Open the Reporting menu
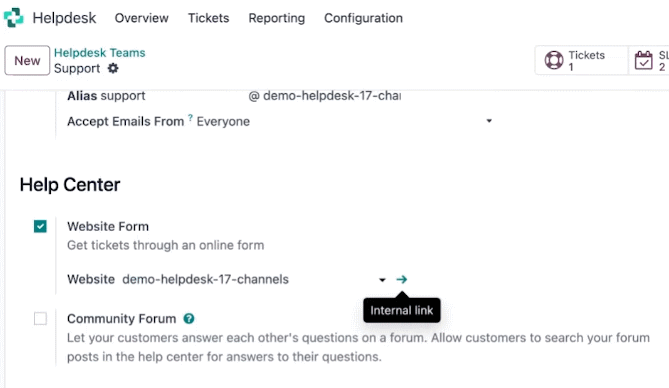Screen dimensions: 669x388 [276, 18]
